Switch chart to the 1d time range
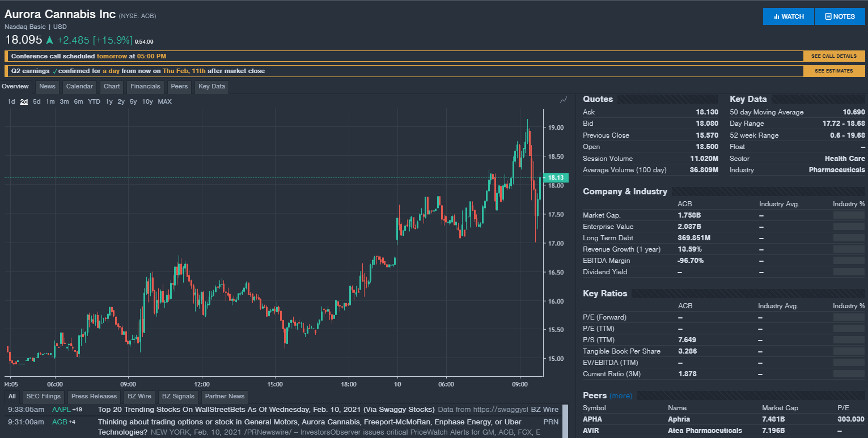Screen dimensions: 868x438 coord(11,101)
